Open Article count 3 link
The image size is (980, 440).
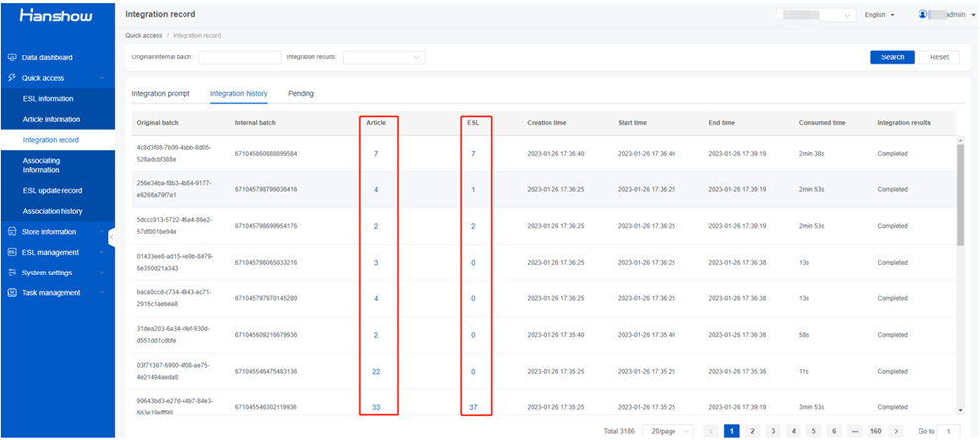click(376, 263)
